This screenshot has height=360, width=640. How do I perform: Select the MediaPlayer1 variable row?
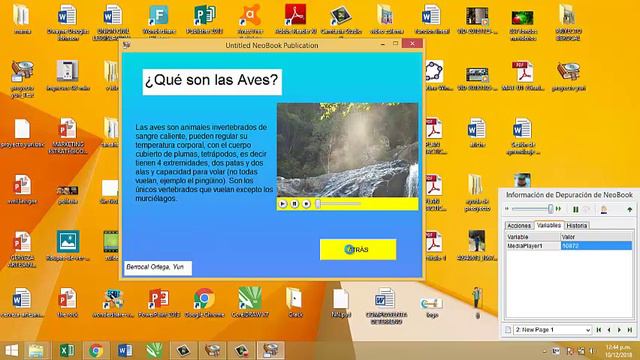[569, 246]
